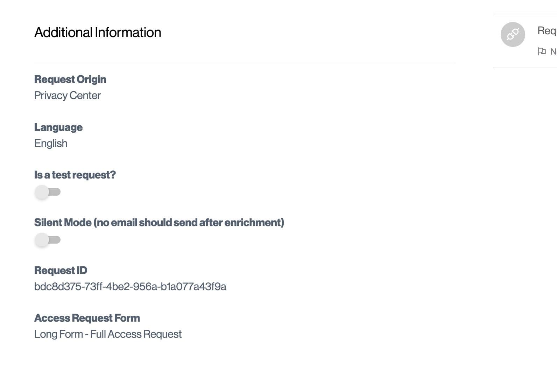Screen dimensions: 557x392
Task: Click the divider line under Additional Information
Action: pyautogui.click(x=244, y=63)
